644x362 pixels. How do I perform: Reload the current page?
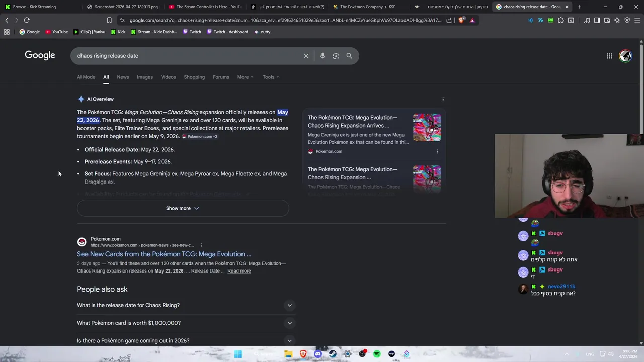pos(27,20)
